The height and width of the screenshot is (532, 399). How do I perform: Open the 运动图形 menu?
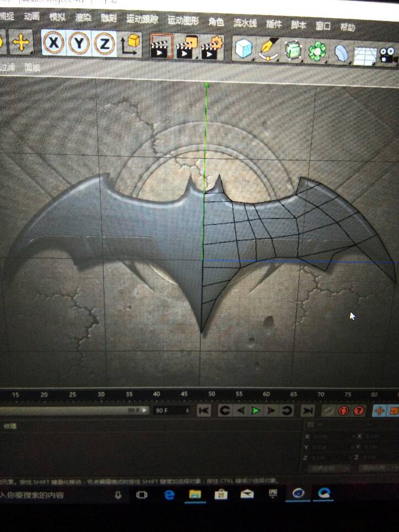coord(183,20)
